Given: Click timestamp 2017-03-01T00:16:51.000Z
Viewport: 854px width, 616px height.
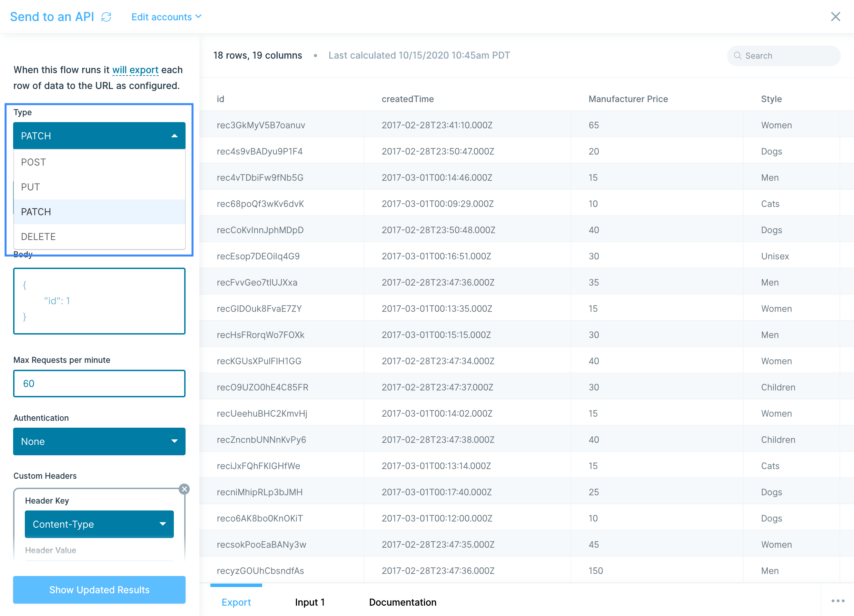Looking at the screenshot, I should [x=436, y=256].
